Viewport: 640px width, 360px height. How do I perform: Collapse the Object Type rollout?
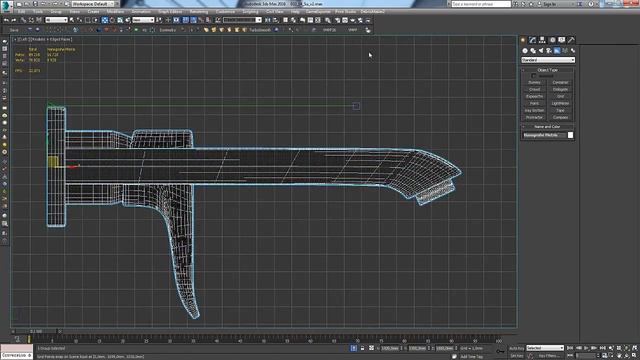[547, 70]
